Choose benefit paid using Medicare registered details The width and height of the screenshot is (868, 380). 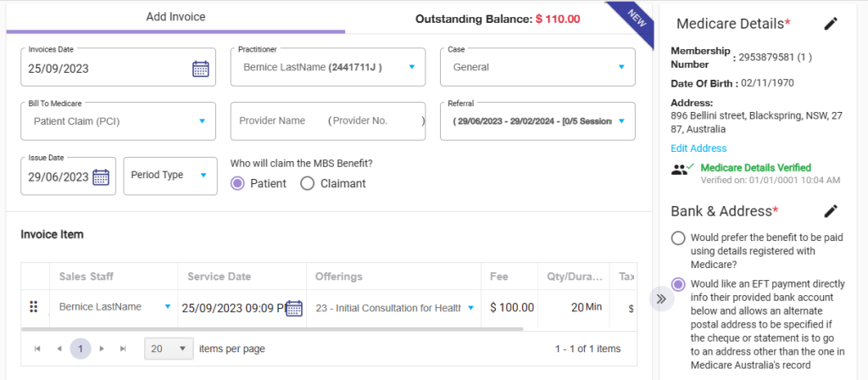click(x=678, y=238)
